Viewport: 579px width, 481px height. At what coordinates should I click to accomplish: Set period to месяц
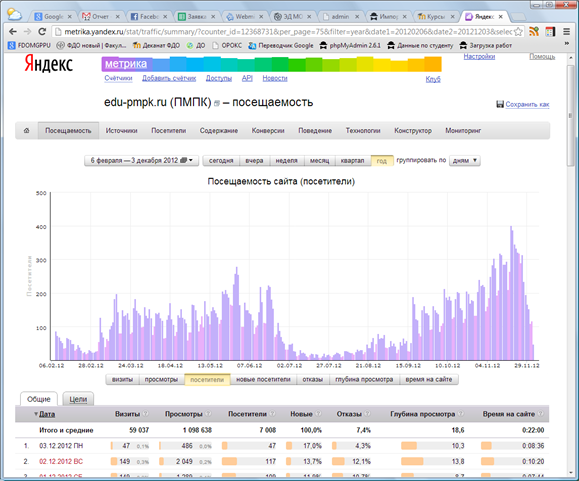point(319,161)
